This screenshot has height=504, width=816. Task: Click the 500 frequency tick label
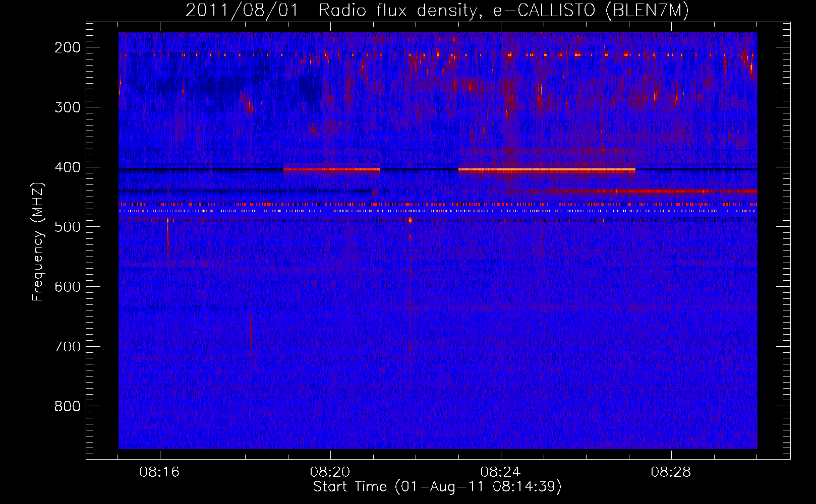click(x=68, y=227)
